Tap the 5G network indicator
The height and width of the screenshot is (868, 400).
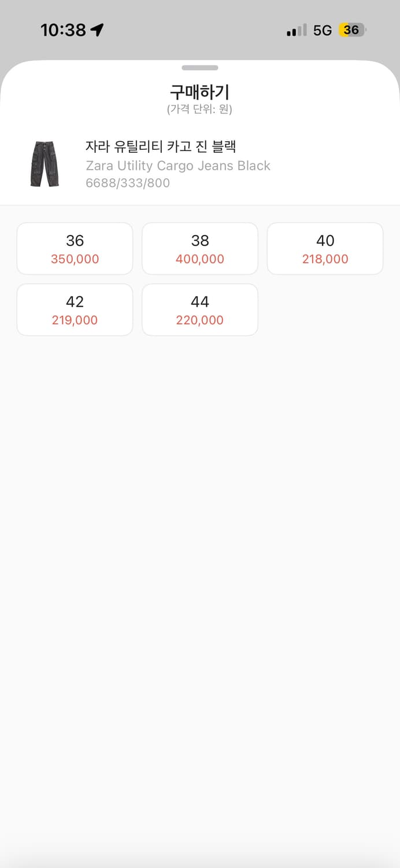[322, 31]
